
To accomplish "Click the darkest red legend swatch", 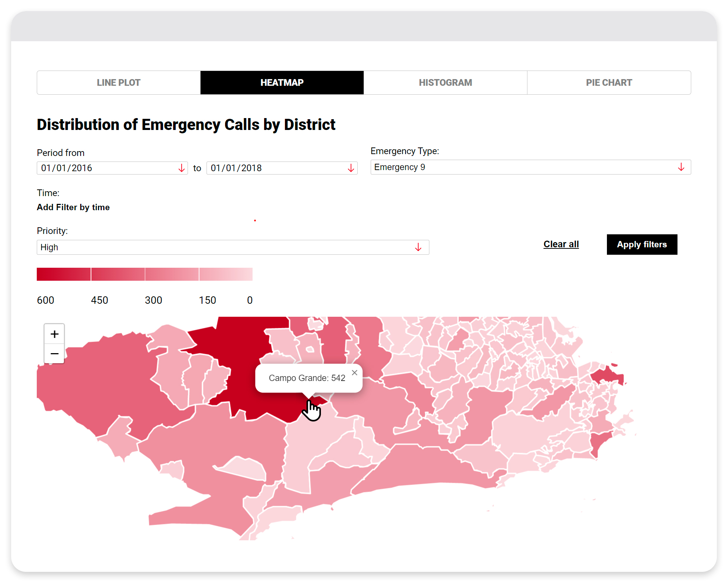I will point(64,274).
